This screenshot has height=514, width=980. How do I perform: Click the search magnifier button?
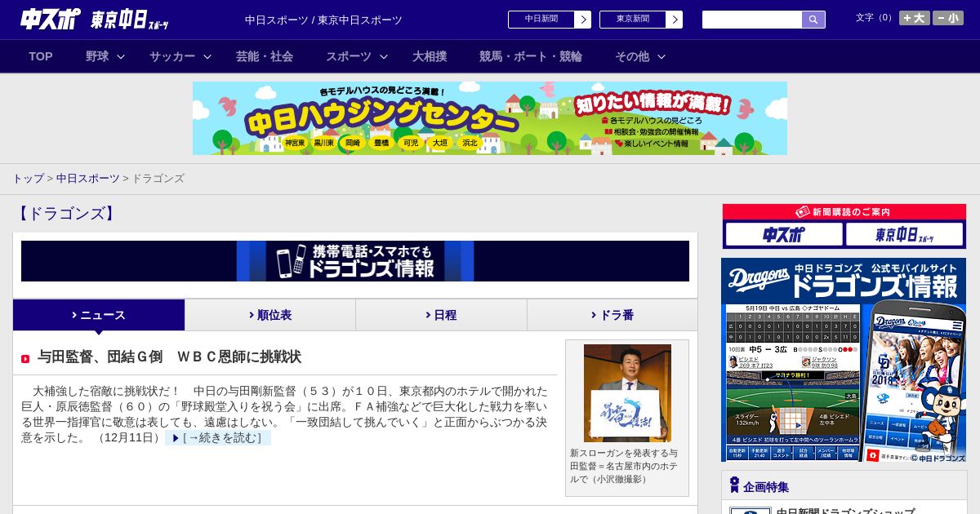813,20
